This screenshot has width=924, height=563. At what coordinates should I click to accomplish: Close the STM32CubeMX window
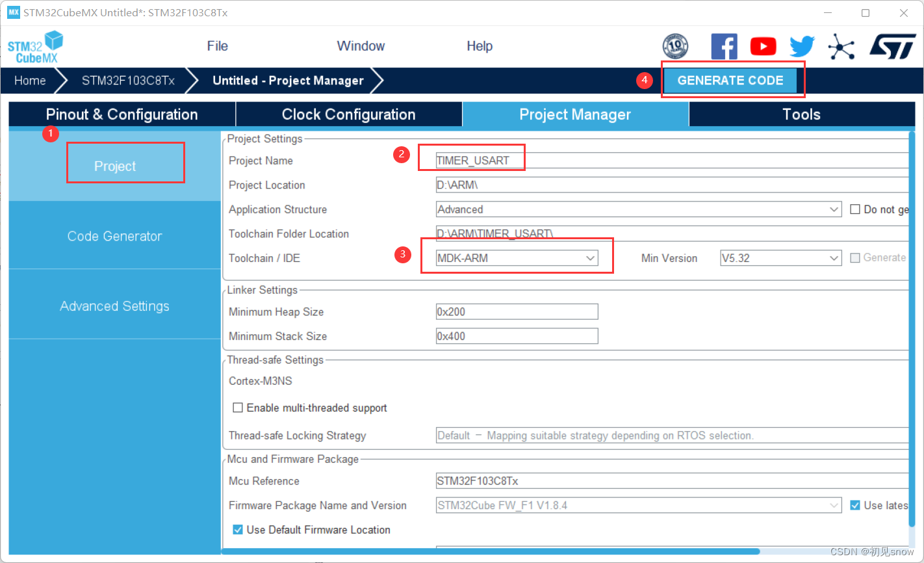pos(904,13)
